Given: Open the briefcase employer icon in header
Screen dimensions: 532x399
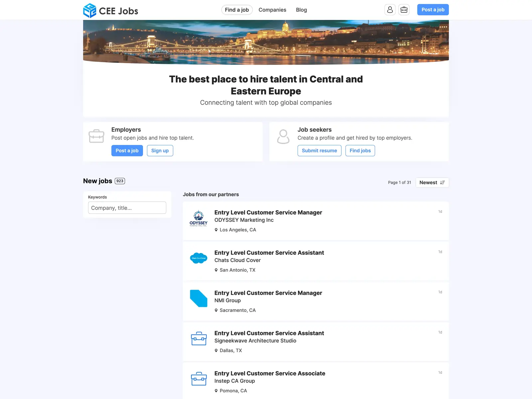Looking at the screenshot, I should coord(404,10).
